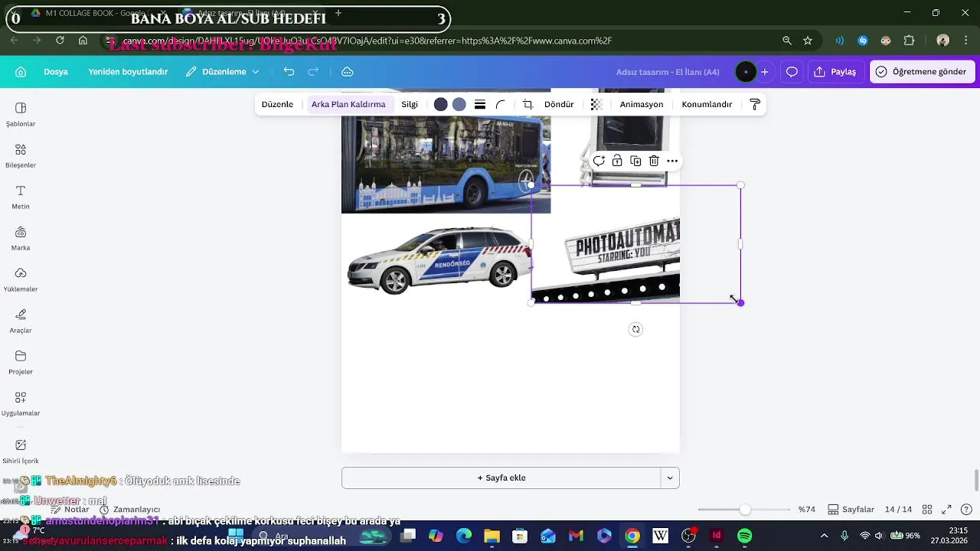The width and height of the screenshot is (980, 551).
Task: Open the Araçlar tools panel
Action: [x=21, y=321]
